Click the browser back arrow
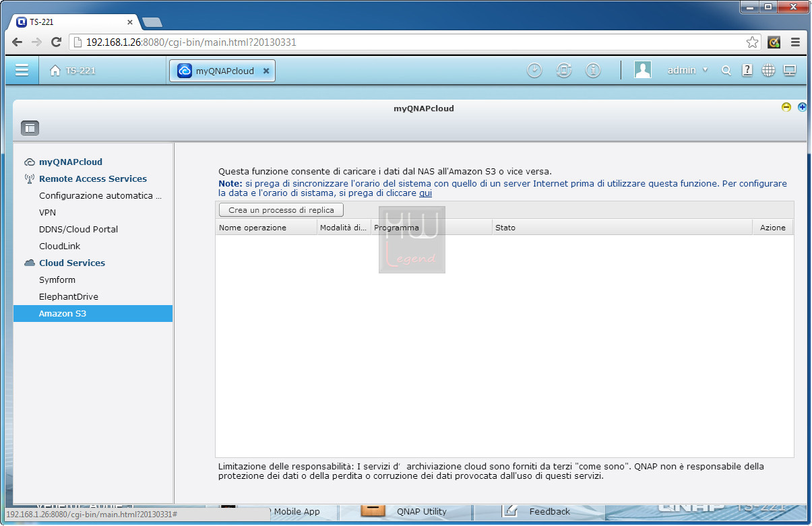This screenshot has width=812, height=526. (x=18, y=42)
